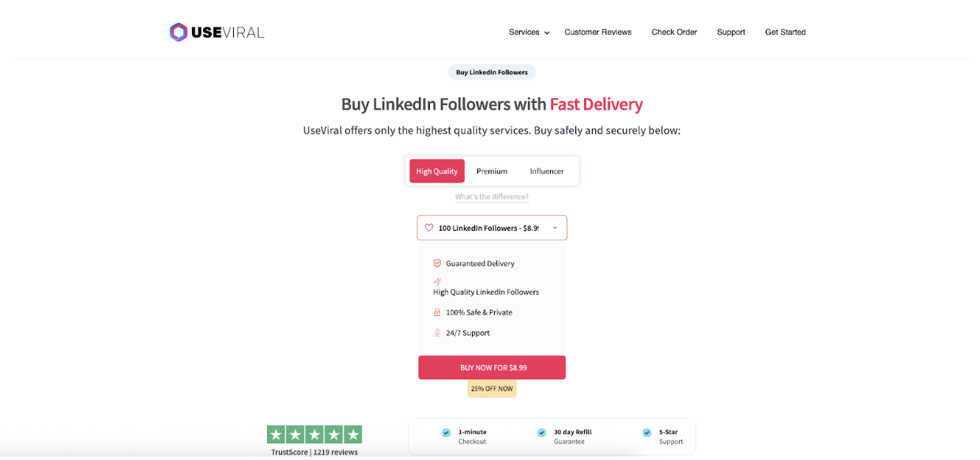Screen dimensions: 980x460
Task: Choose the Influencer package tier
Action: pos(547,172)
